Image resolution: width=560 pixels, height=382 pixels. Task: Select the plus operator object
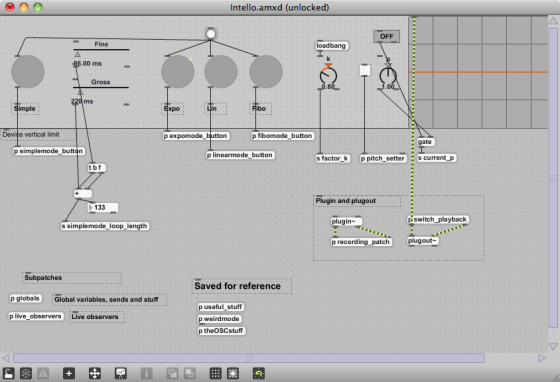tap(82, 193)
